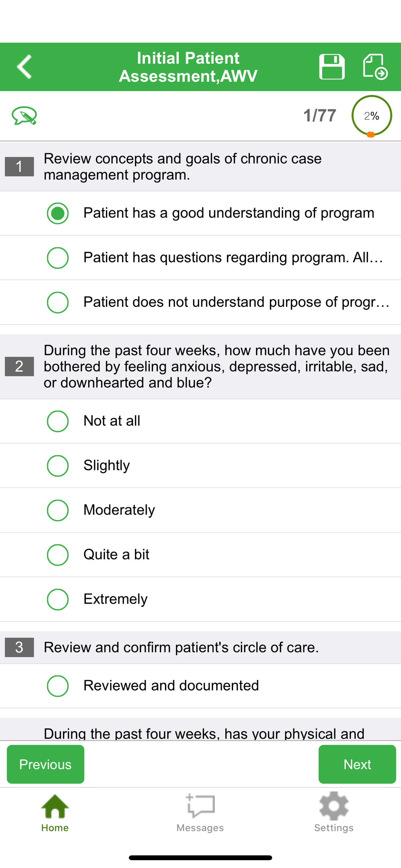Open the comment pencil bubble icon

click(x=24, y=116)
